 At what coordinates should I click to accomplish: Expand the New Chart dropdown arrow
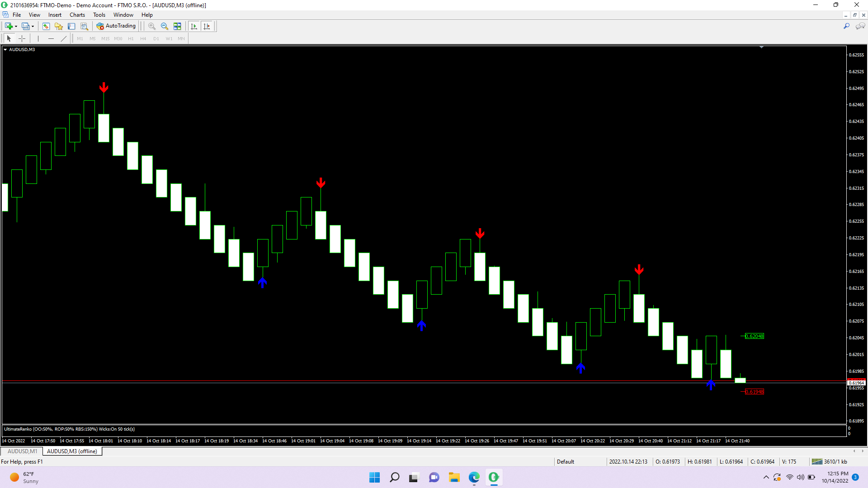16,26
